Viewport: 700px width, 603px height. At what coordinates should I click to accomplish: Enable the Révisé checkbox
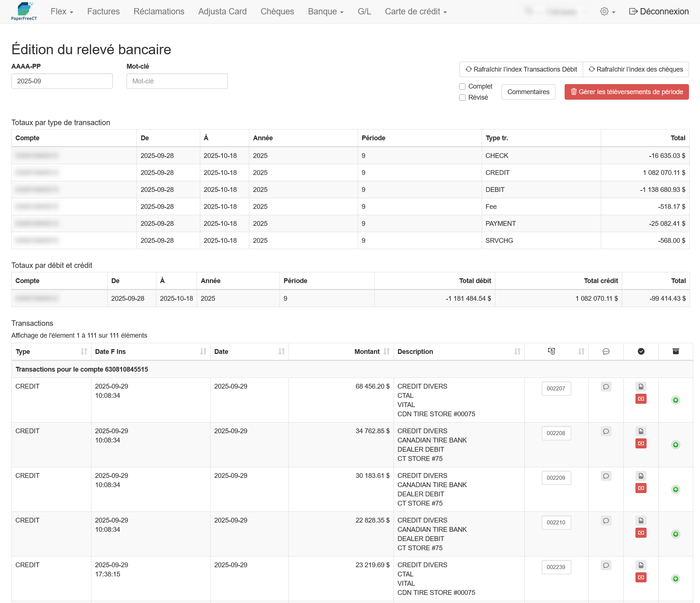(x=462, y=97)
